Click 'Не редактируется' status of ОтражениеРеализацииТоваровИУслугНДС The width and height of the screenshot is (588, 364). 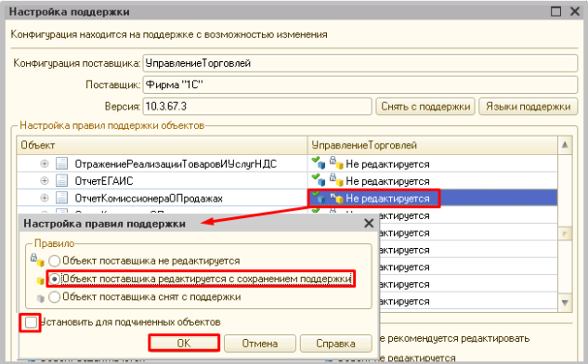point(387,164)
